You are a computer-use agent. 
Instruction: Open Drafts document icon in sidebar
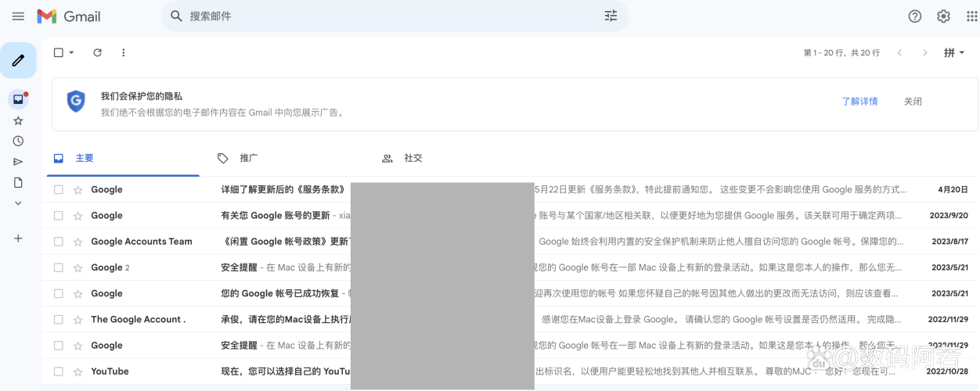[18, 182]
